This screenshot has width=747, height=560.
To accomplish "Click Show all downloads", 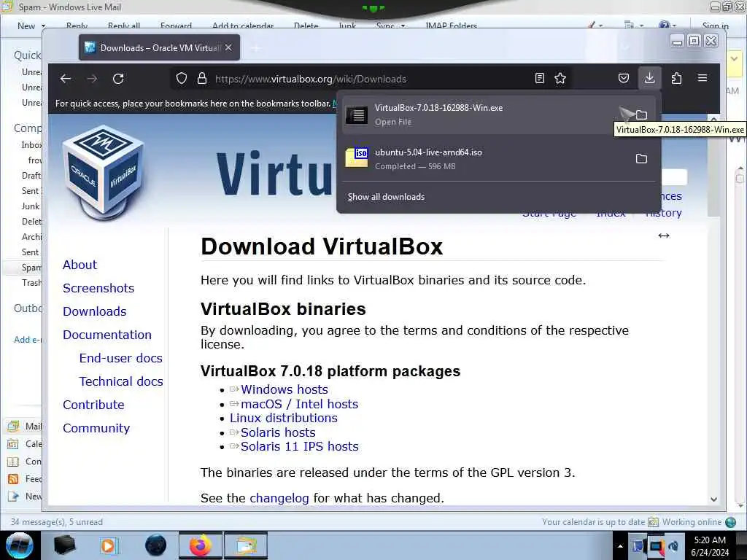I will (386, 197).
